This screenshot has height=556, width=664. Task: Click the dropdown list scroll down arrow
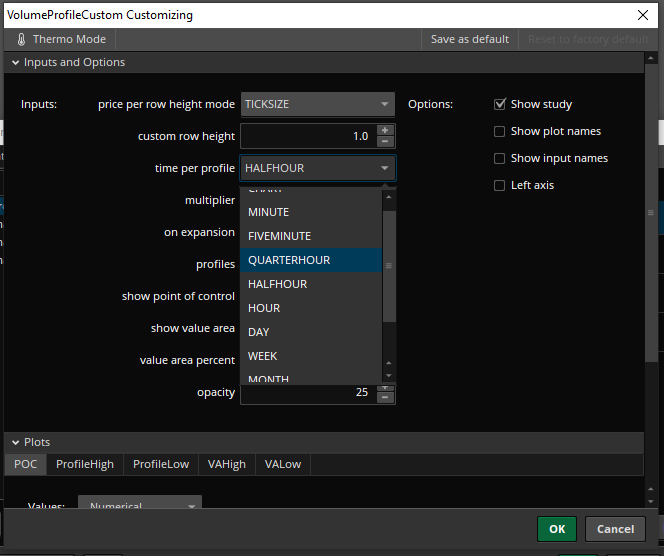389,376
